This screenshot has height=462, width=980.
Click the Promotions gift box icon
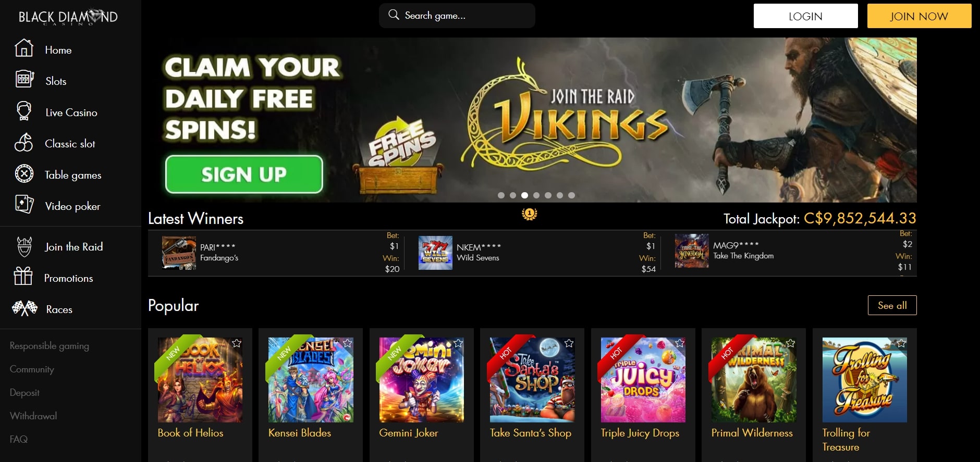tap(23, 276)
